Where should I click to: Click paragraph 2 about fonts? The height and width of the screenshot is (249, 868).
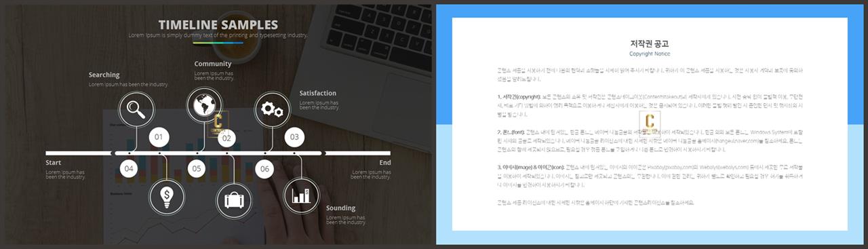650,140
